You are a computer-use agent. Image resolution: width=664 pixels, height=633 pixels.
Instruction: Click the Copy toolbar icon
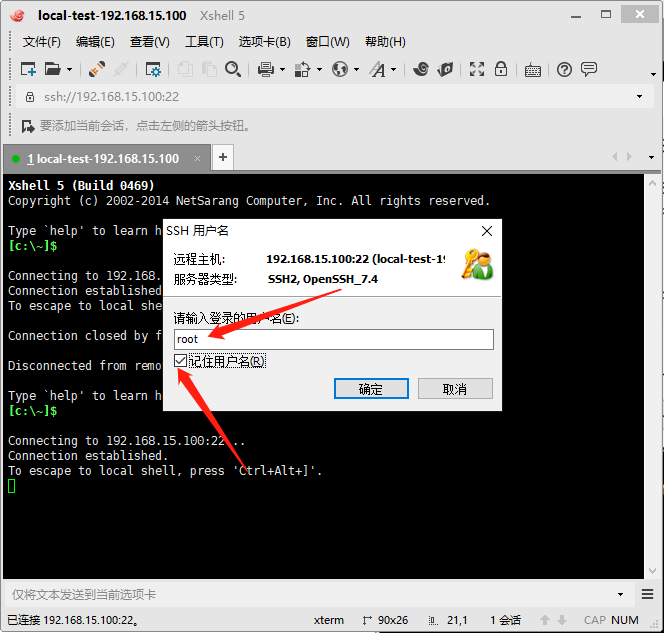(x=185, y=69)
